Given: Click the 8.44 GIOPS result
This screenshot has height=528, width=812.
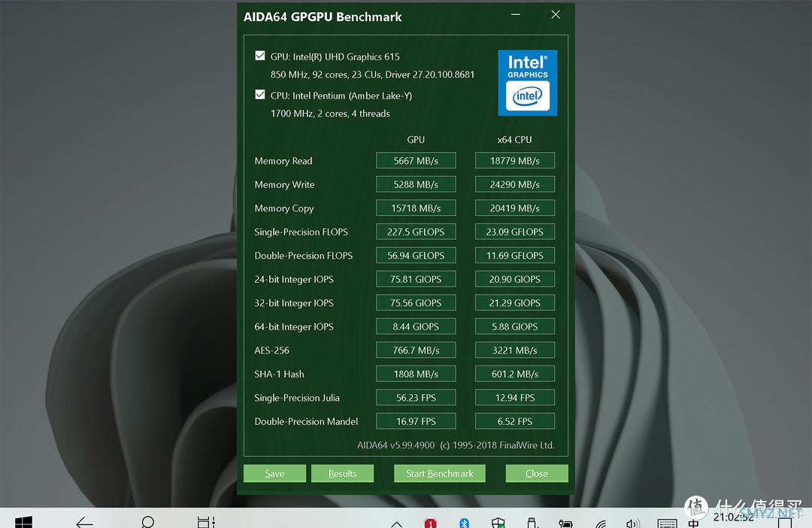Looking at the screenshot, I should click(416, 326).
